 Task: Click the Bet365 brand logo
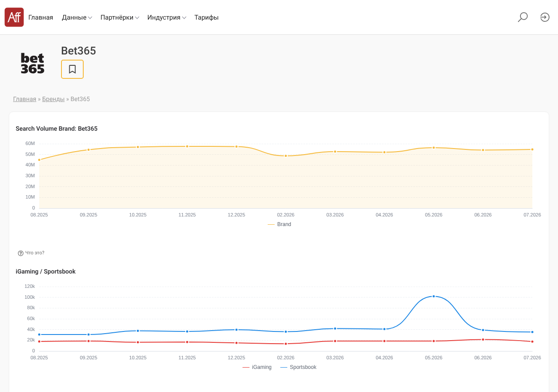click(x=33, y=64)
